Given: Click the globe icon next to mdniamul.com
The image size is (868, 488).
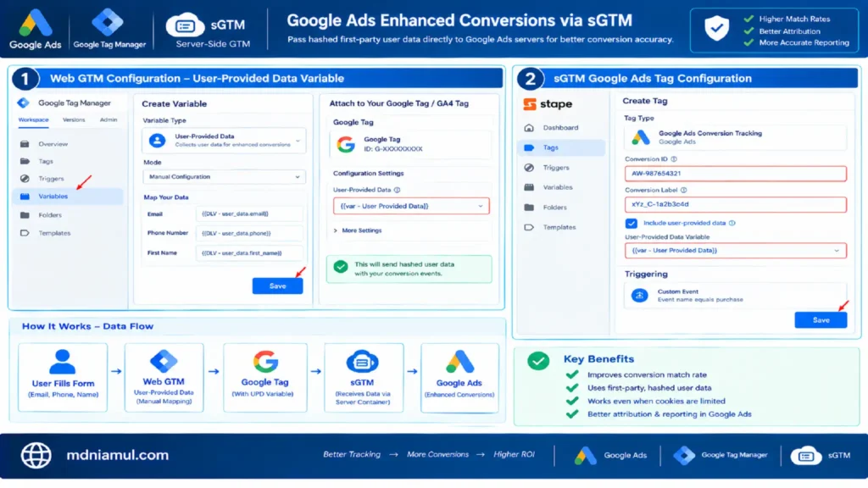Looking at the screenshot, I should pyautogui.click(x=36, y=455).
